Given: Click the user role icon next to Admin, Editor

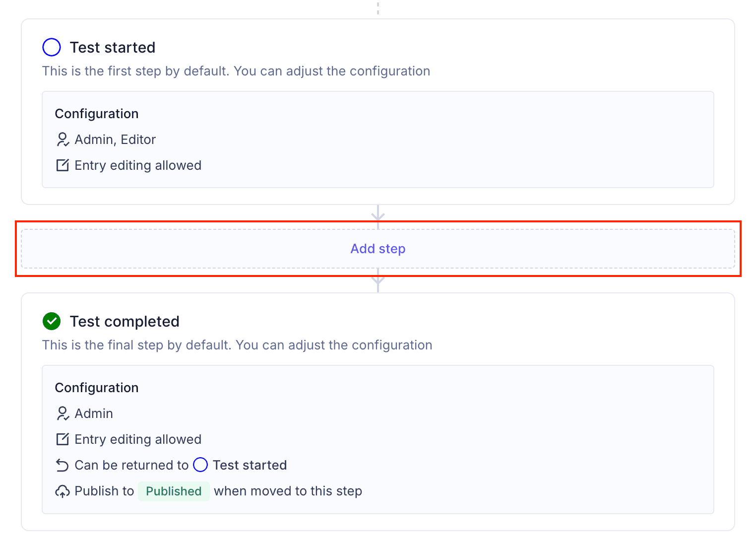Looking at the screenshot, I should pos(63,139).
